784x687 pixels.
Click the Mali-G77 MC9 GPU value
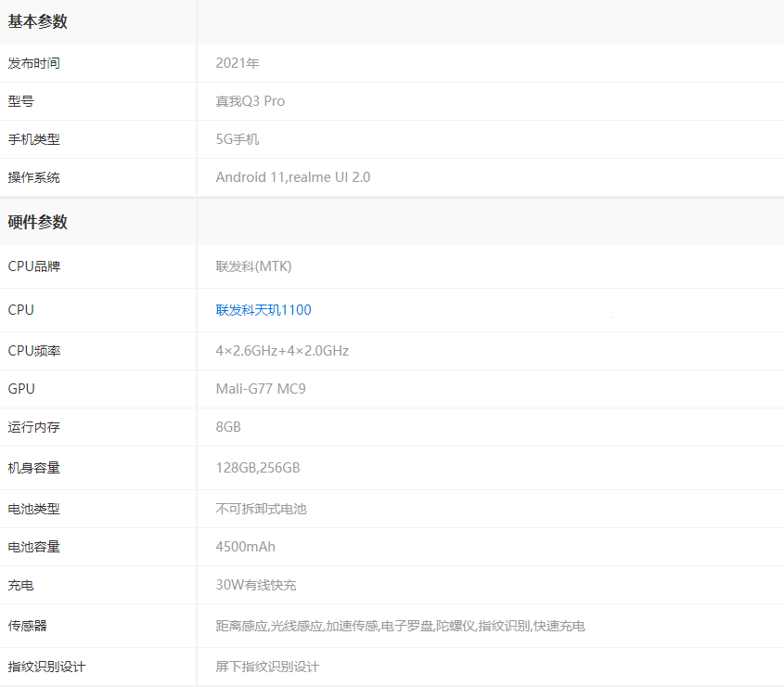tap(261, 389)
